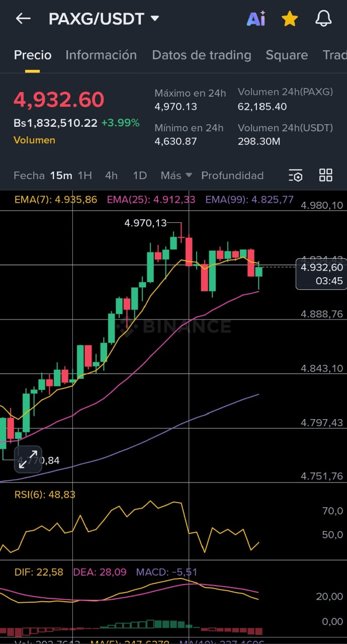The image size is (347, 644).
Task: Tap the Bs1,832,510.22 converted price
Action: 55,123
